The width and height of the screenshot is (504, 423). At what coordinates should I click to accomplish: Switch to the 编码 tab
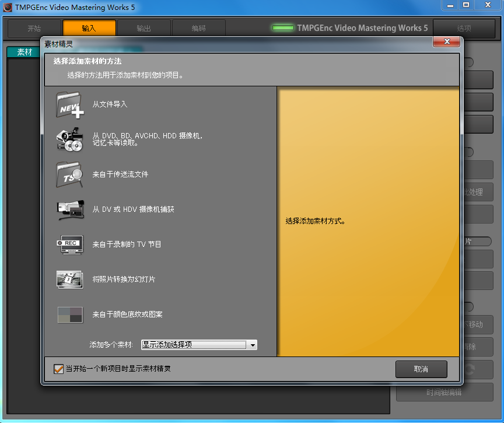tap(199, 28)
